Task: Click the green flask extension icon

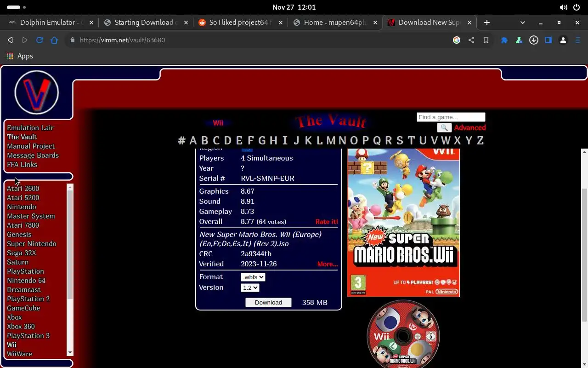Action: [x=519, y=40]
